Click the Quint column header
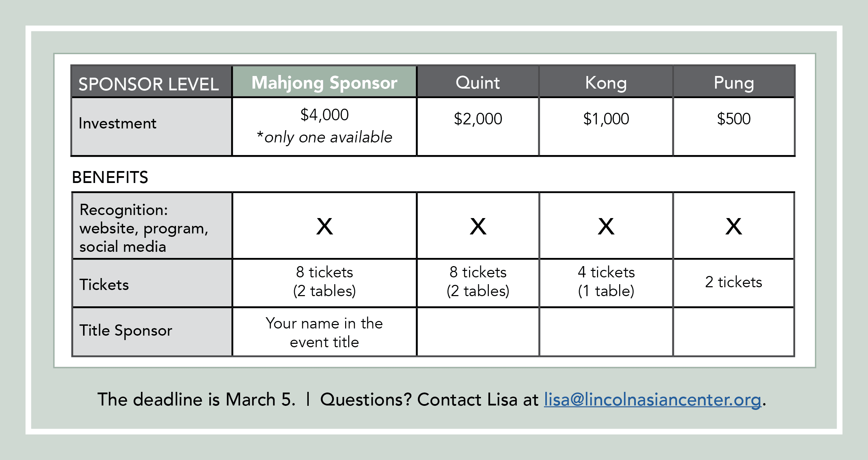The width and height of the screenshot is (868, 460). click(x=478, y=83)
